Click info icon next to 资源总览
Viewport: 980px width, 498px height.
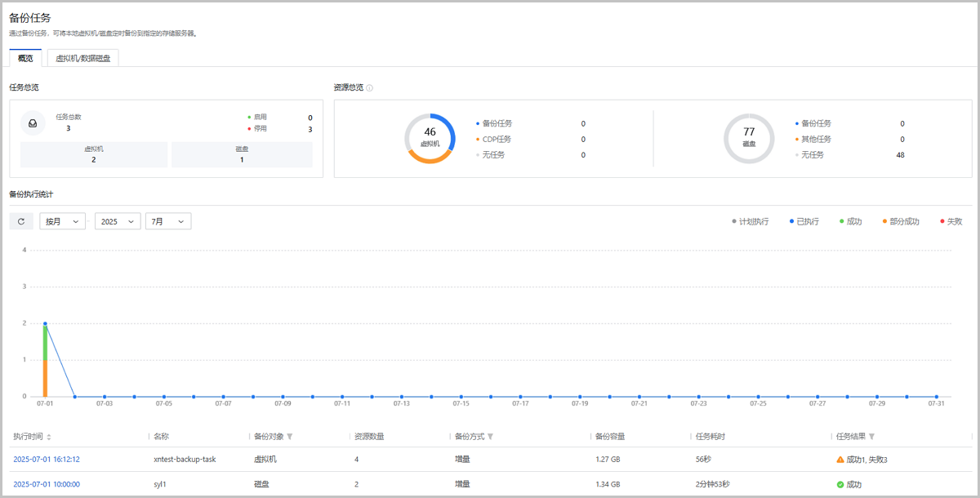coord(370,87)
